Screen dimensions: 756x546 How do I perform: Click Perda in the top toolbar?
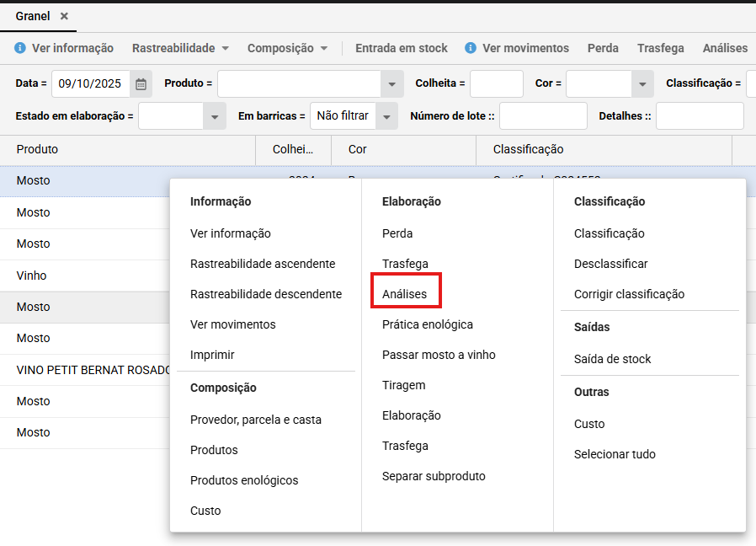coord(603,48)
